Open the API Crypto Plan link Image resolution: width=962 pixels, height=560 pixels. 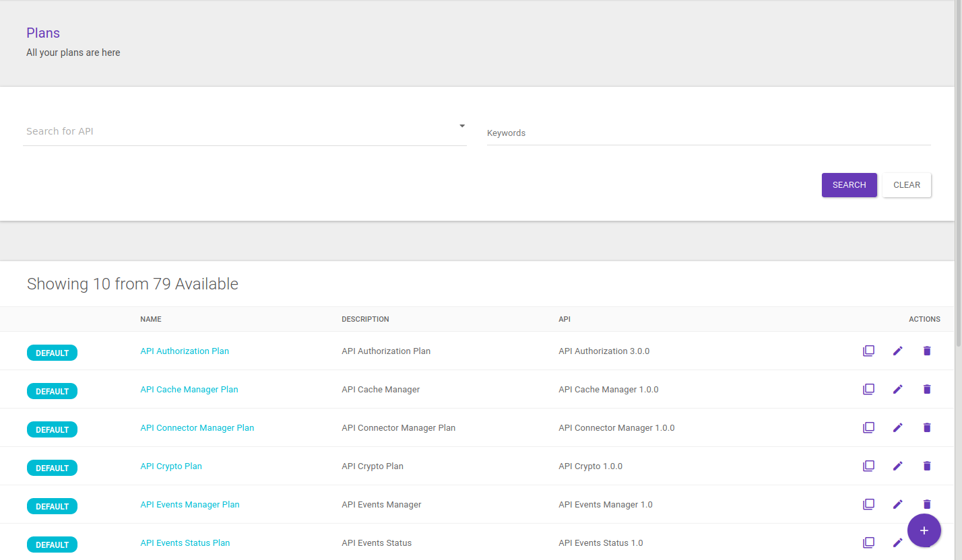coord(171,466)
